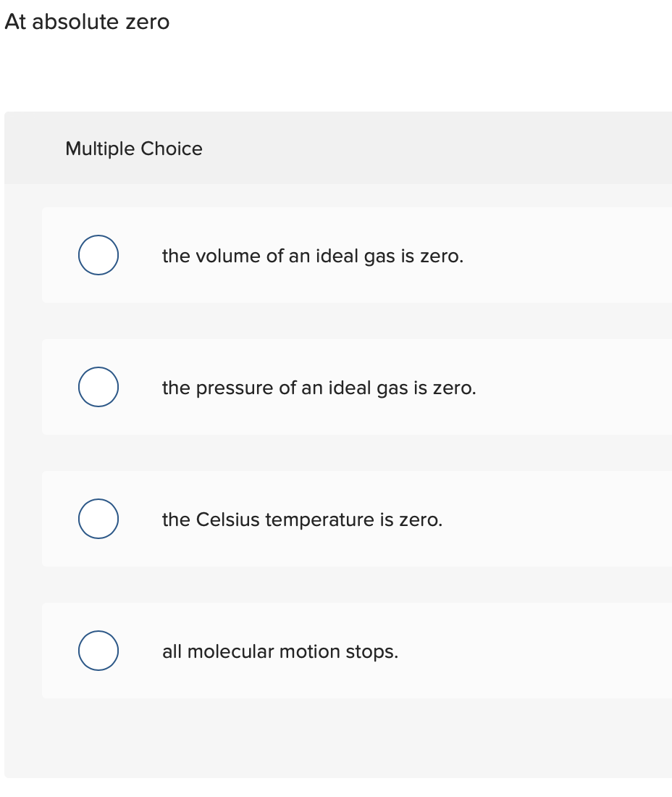Select the radio button for 'the Celsius temperature is zero'
Viewport: 672px width, 797px height.
[98, 519]
